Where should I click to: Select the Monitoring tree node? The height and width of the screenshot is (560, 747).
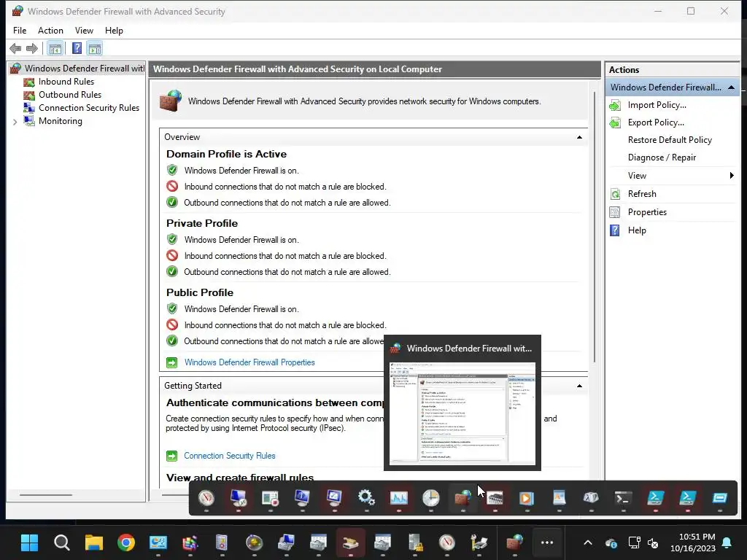point(60,121)
